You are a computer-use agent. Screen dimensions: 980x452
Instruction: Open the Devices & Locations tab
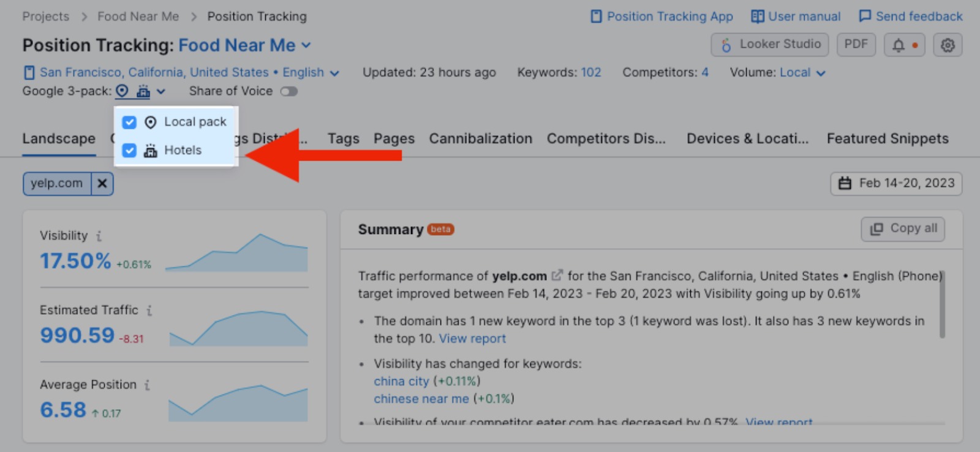[747, 138]
